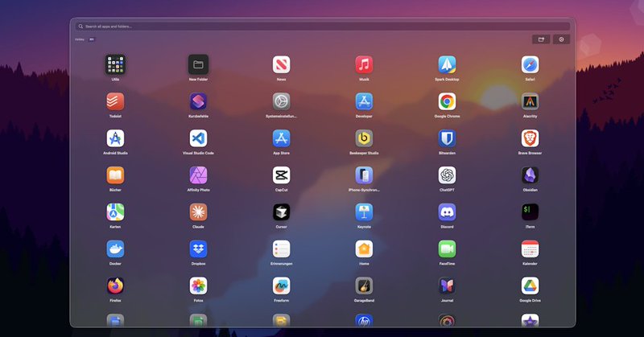Open the HP app icon
Image resolution: width=644 pixels, height=337 pixels.
pyautogui.click(x=365, y=321)
